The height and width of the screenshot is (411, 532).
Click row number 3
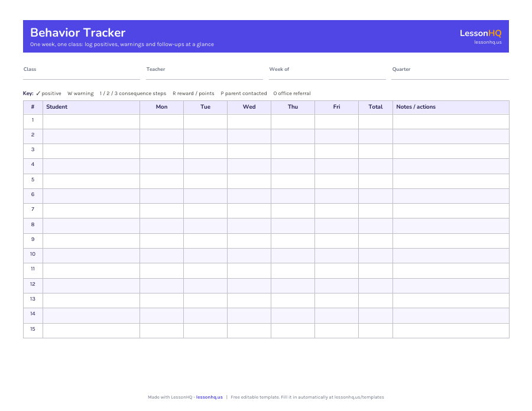coord(33,149)
